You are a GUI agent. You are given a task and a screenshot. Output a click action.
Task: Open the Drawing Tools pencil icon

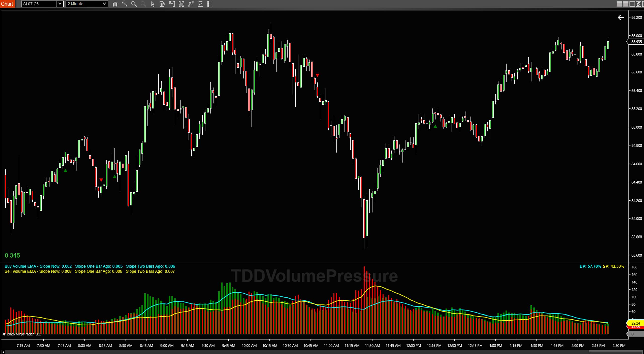(x=124, y=4)
